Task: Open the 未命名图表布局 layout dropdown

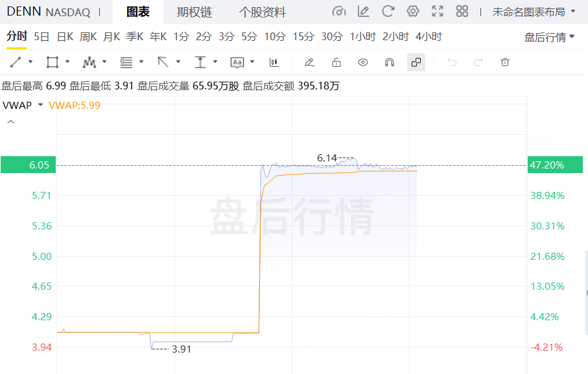Action: pos(534,12)
